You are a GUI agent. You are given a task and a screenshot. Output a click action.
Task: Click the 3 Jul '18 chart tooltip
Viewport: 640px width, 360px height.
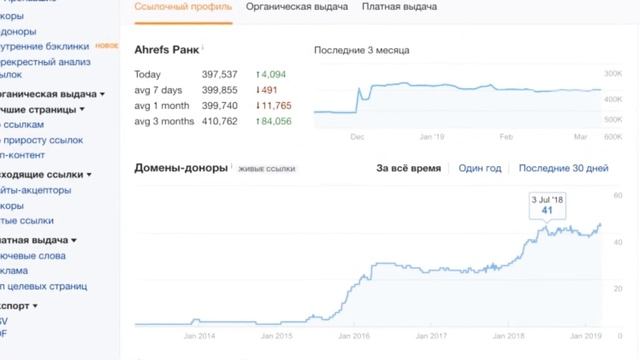[x=547, y=205]
